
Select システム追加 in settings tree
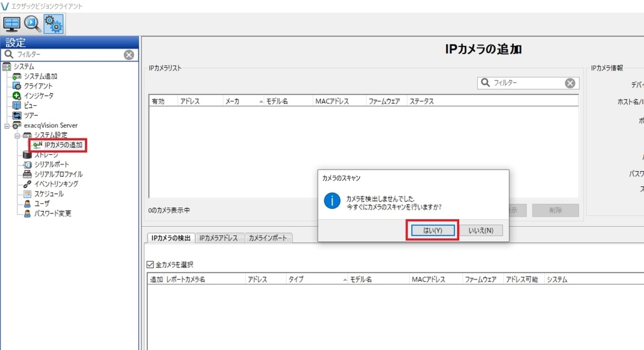pos(40,77)
